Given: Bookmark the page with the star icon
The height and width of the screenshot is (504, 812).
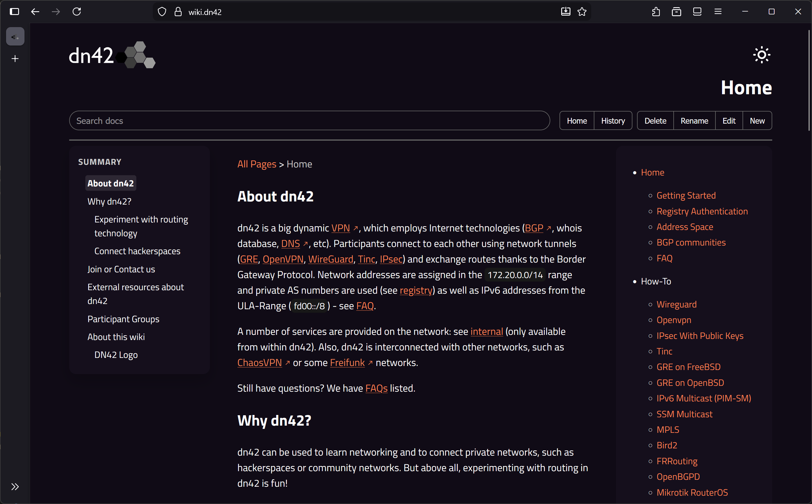Looking at the screenshot, I should pos(581,11).
